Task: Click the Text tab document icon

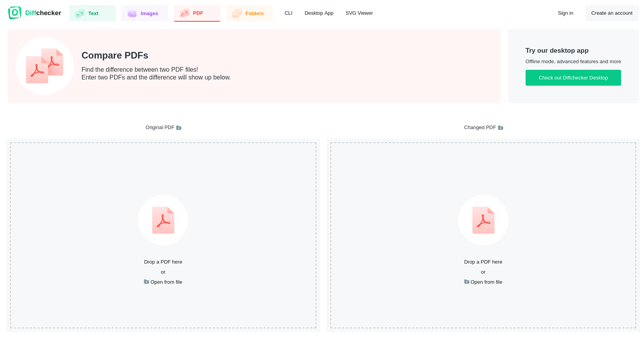Action: [80, 13]
